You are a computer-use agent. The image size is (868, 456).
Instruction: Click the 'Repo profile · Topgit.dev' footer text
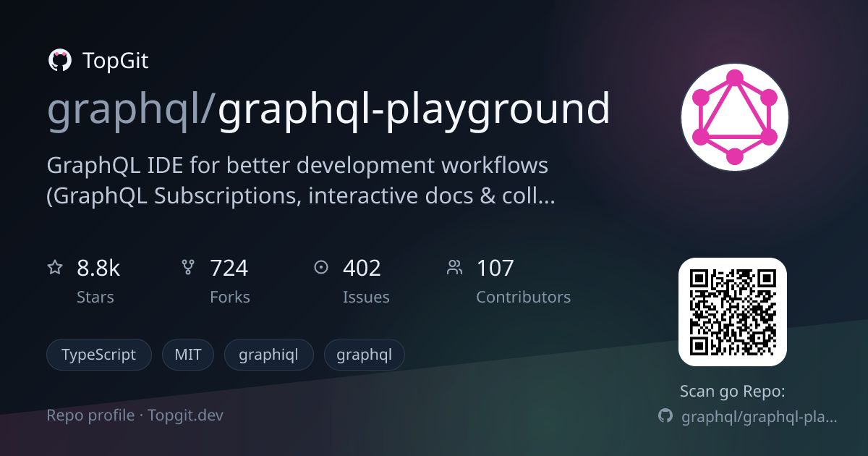[135, 415]
